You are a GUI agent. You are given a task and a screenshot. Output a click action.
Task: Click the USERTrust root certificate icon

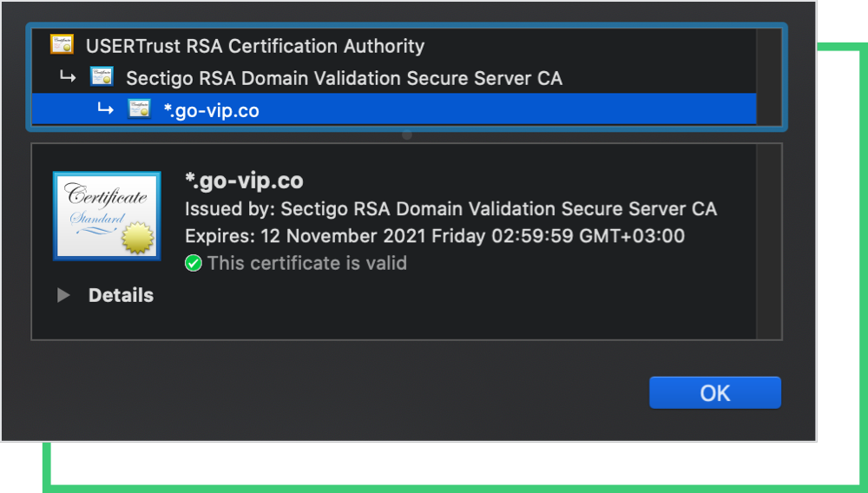pyautogui.click(x=62, y=45)
